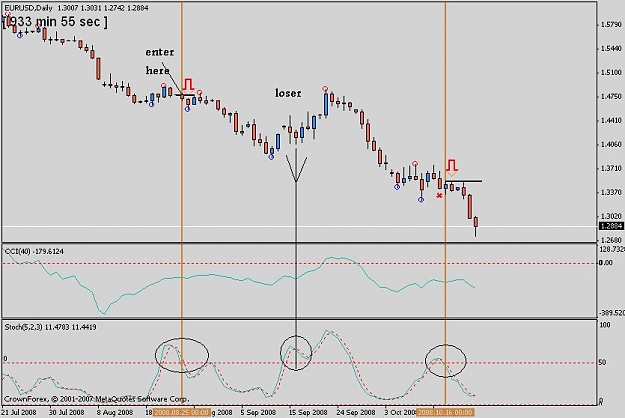The image size is (625, 418).
Task: Click the 15 Sep 2008 date label
Action: pos(308,412)
